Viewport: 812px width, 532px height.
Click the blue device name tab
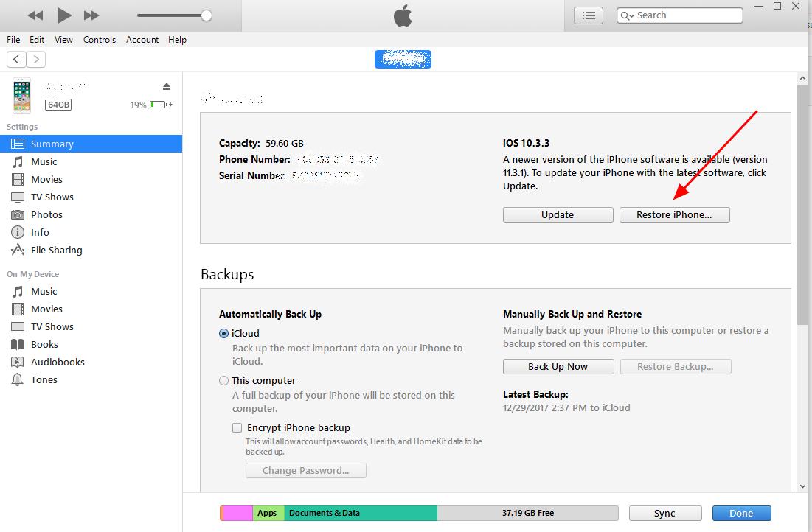(x=403, y=60)
